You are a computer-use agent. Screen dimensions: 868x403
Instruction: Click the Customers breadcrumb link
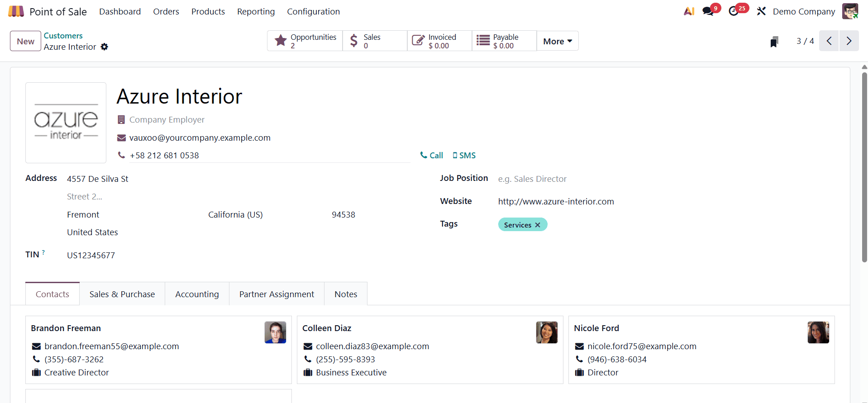[63, 36]
